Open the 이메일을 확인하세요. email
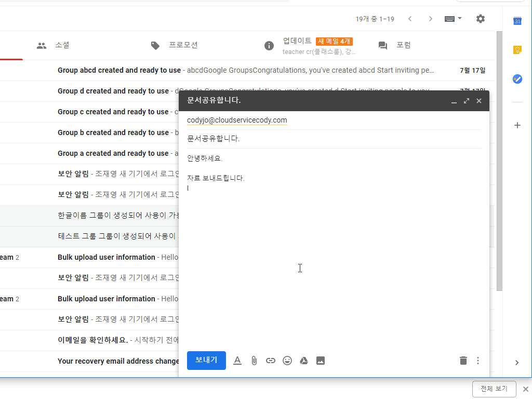 pyautogui.click(x=89, y=340)
